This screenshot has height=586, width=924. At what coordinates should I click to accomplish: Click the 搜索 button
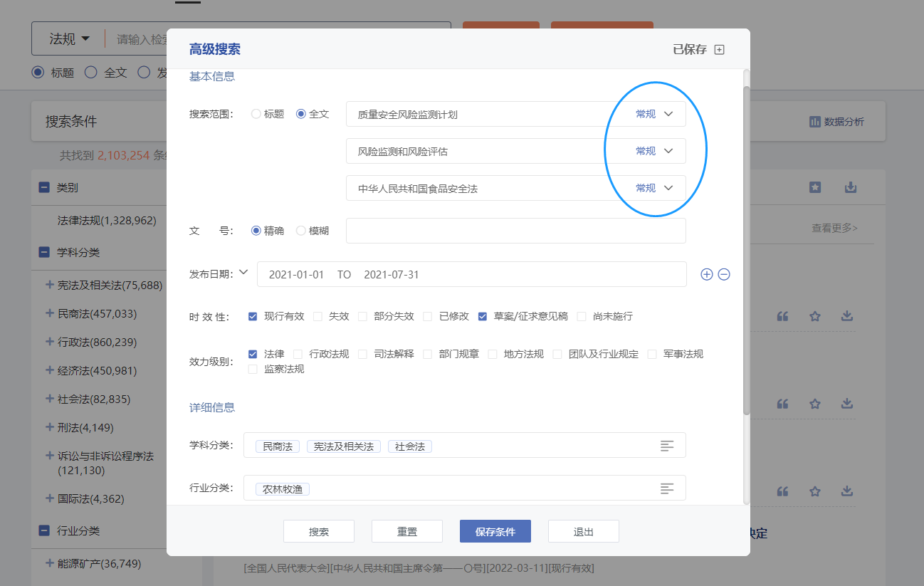(319, 532)
